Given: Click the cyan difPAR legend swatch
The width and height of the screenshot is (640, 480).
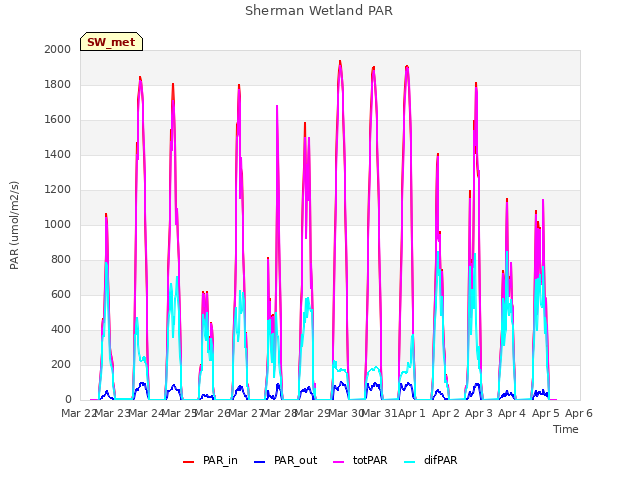Looking at the screenshot, I should 410,461.
